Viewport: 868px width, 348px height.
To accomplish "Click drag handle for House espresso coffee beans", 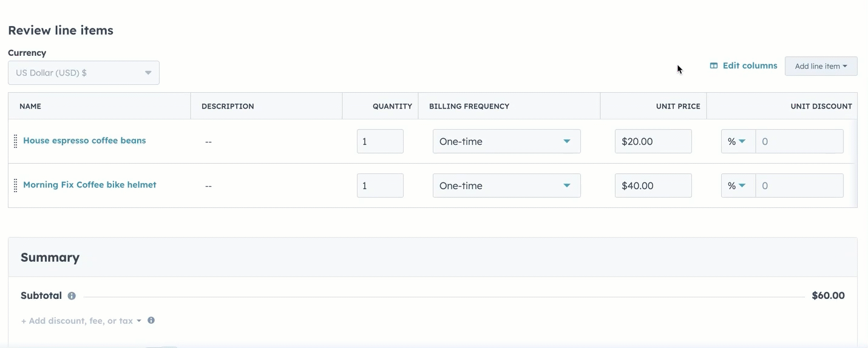I will tap(16, 141).
